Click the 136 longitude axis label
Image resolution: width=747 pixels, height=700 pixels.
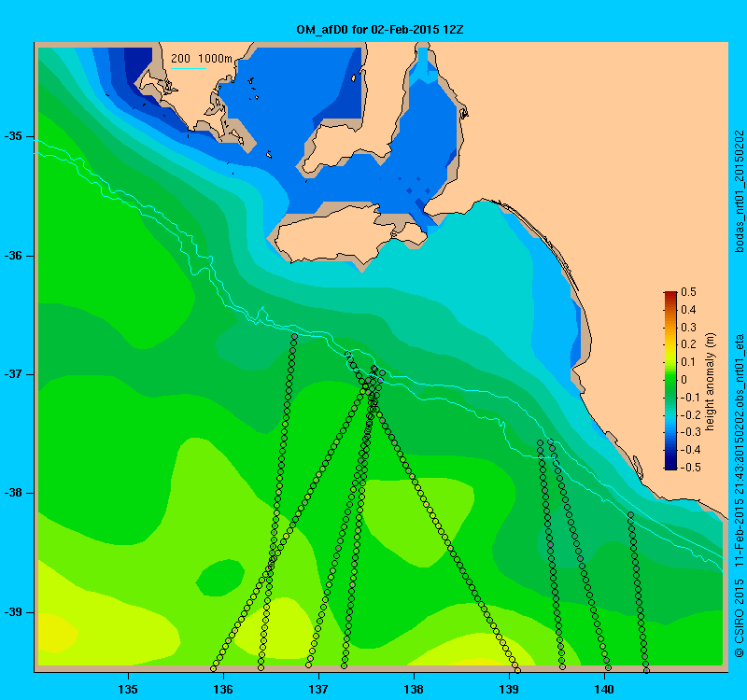click(223, 690)
